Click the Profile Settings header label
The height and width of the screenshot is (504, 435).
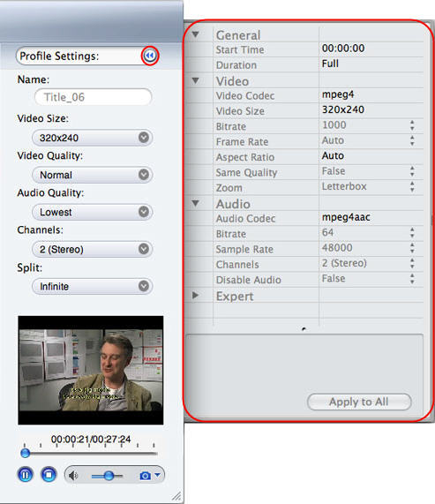[x=59, y=56]
